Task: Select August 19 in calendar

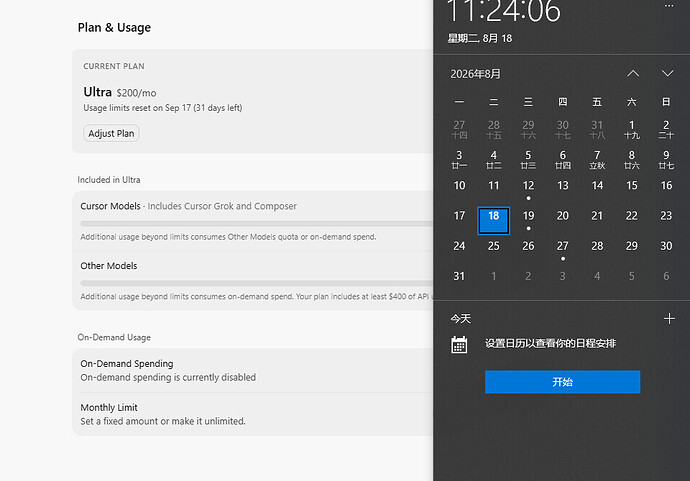Action: pyautogui.click(x=528, y=220)
